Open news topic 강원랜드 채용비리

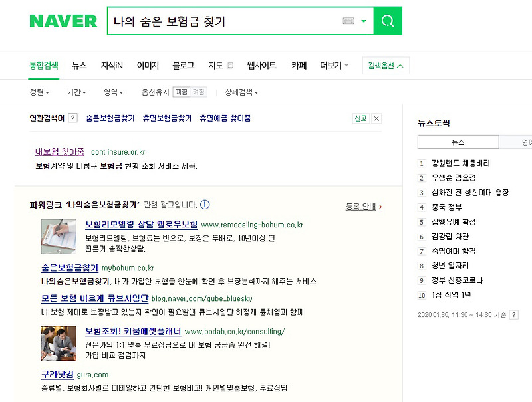(x=460, y=163)
